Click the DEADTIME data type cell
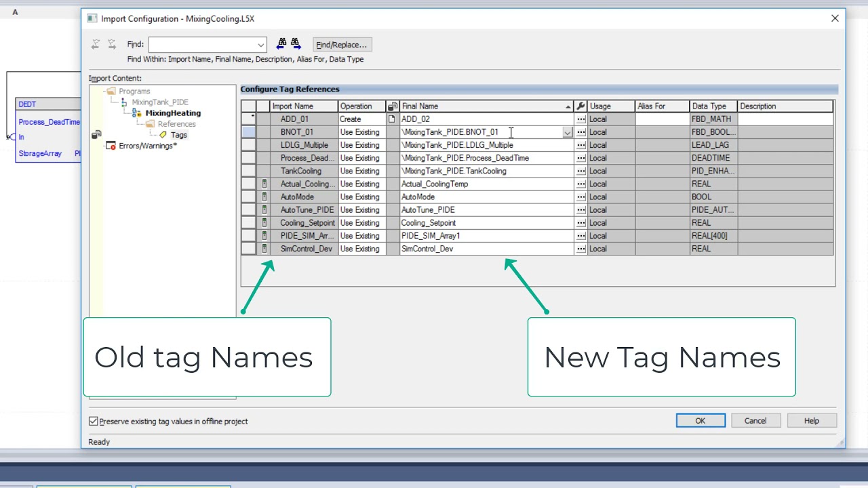The width and height of the screenshot is (868, 488). 713,158
